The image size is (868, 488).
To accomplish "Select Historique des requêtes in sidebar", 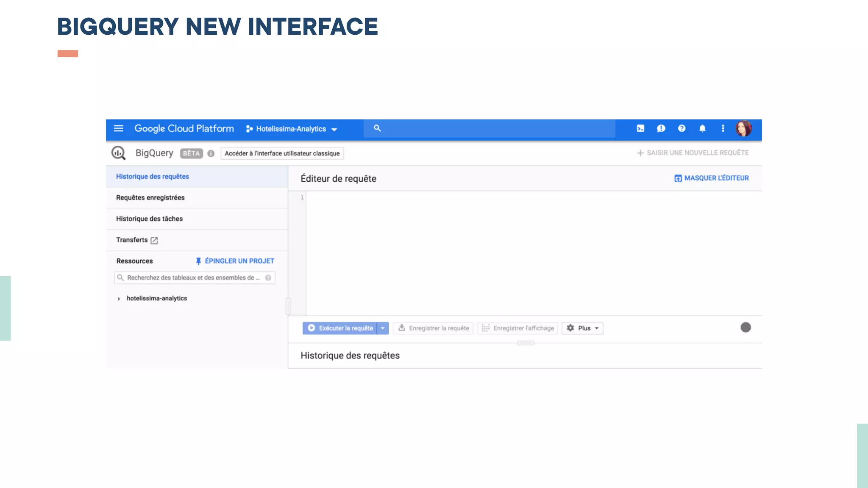I will point(197,177).
